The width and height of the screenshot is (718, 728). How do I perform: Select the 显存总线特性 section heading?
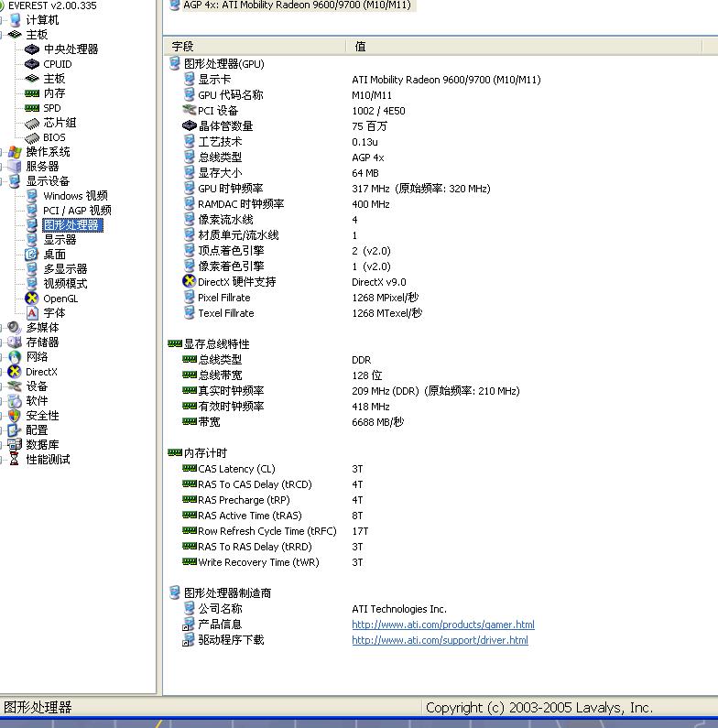point(216,343)
